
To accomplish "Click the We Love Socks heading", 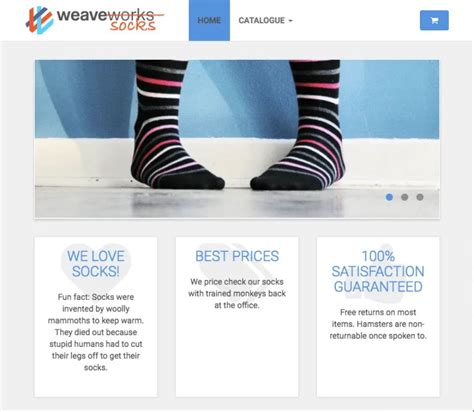I will click(96, 264).
